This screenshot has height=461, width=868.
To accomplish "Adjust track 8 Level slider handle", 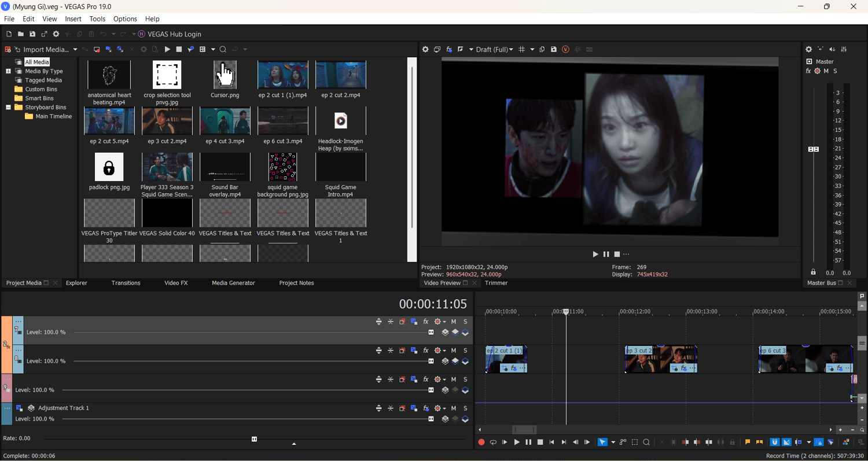I will [431, 361].
